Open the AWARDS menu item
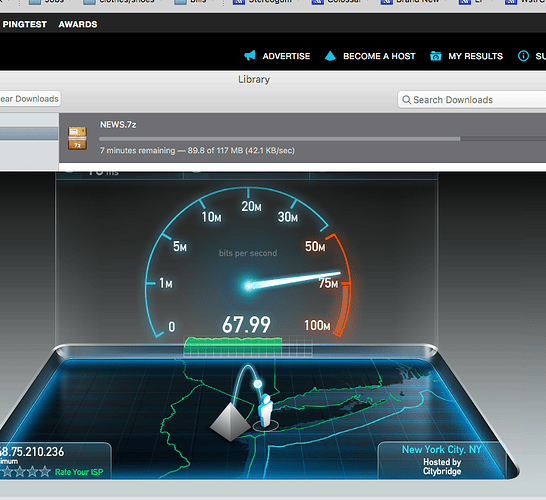The height and width of the screenshot is (500, 546). pyautogui.click(x=78, y=24)
